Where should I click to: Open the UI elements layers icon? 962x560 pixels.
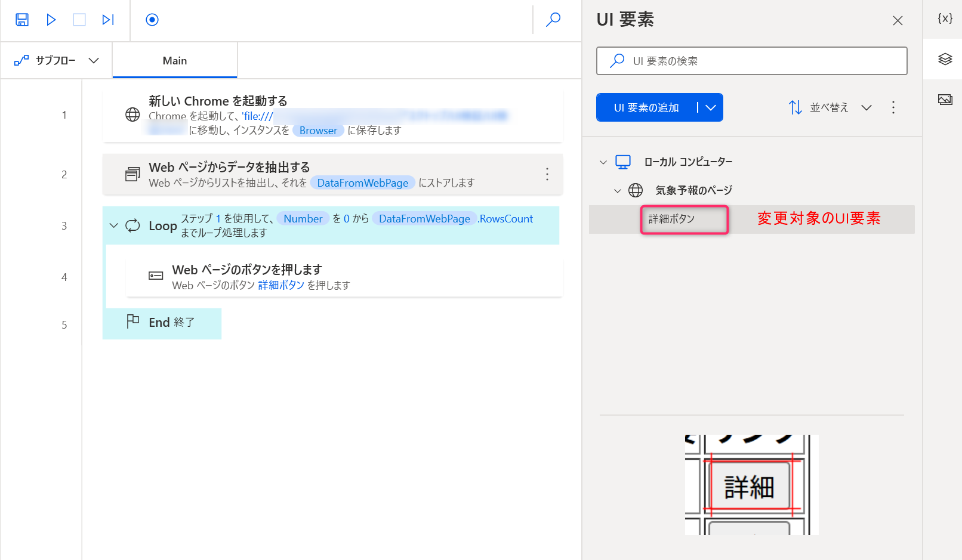945,59
